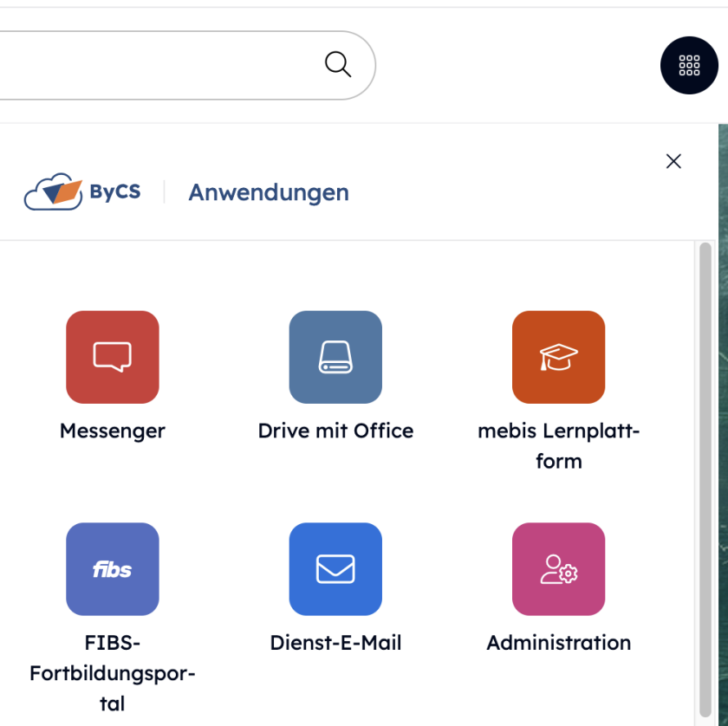
Task: Click the Drive mit Office label
Action: pyautogui.click(x=335, y=431)
